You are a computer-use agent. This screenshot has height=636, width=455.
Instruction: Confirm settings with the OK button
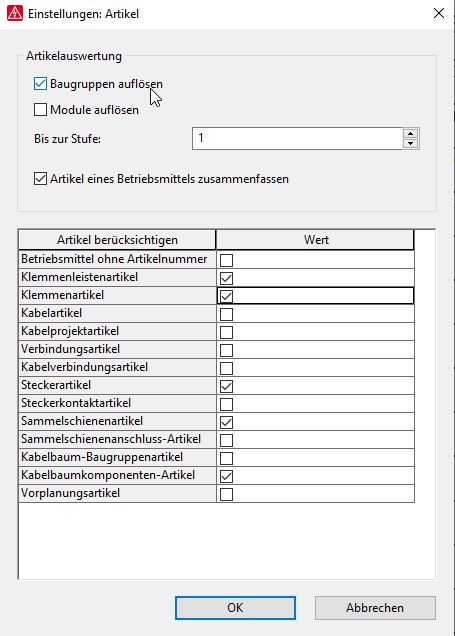point(235,608)
